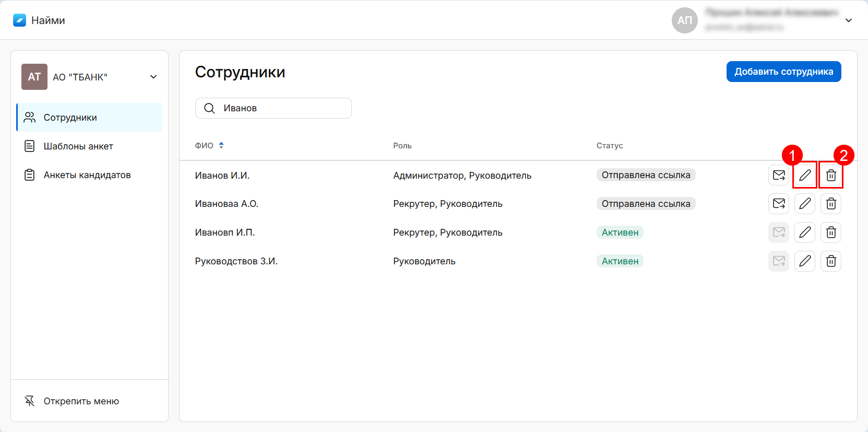Edit employee Ивановп И.П. with pencil icon
868x432 pixels.
[x=805, y=232]
